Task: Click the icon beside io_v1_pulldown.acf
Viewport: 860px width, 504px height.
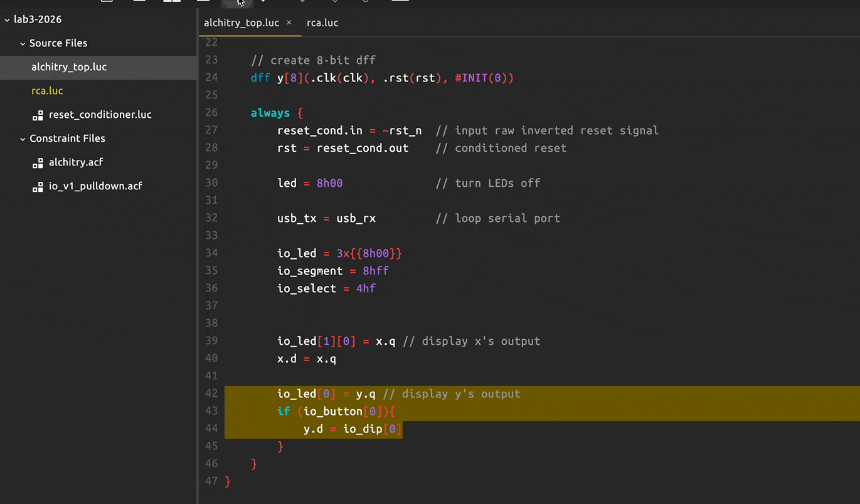Action: [x=38, y=187]
